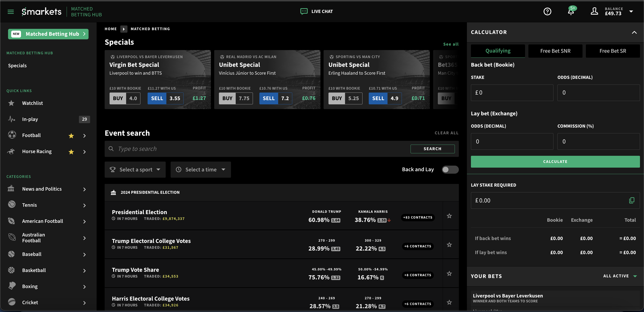Viewport: 644px width, 312px height.
Task: Click the Baseball icon
Action: pyautogui.click(x=11, y=254)
